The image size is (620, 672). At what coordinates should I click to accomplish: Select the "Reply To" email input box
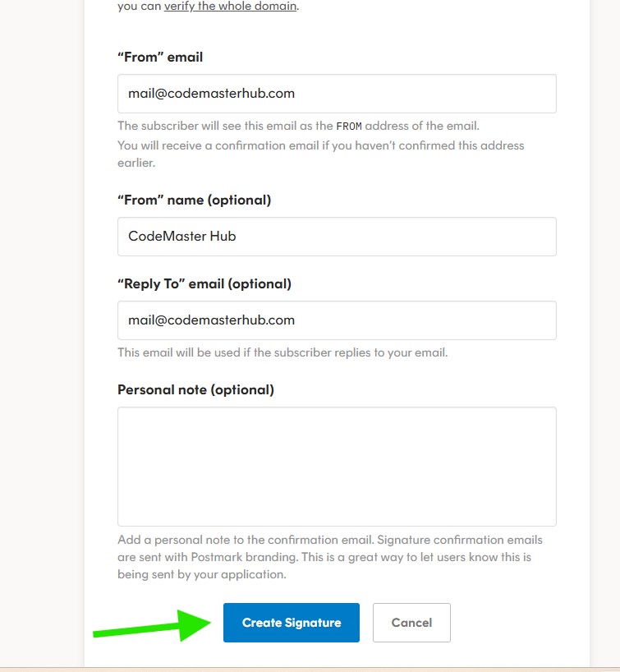tap(337, 320)
